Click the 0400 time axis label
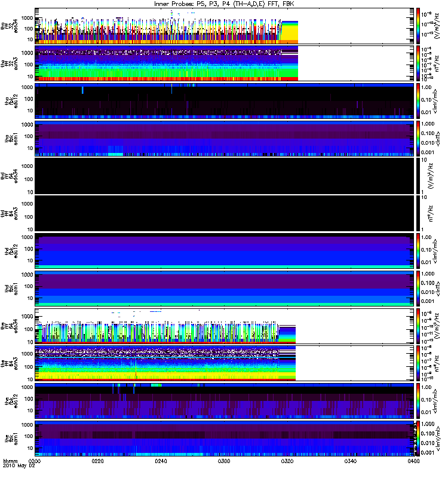Screen dimensions: 448x478 click(413, 461)
